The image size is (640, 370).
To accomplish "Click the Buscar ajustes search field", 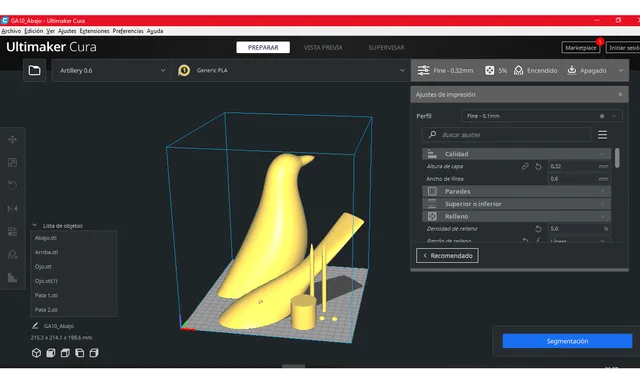I will (507, 135).
